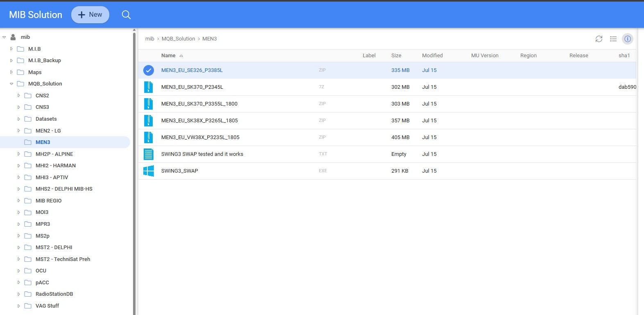Toggle the info panel icon

pyautogui.click(x=628, y=39)
